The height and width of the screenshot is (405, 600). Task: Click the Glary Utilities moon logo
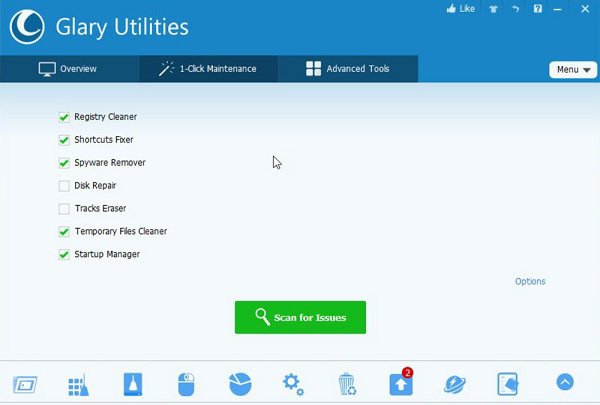click(x=27, y=27)
